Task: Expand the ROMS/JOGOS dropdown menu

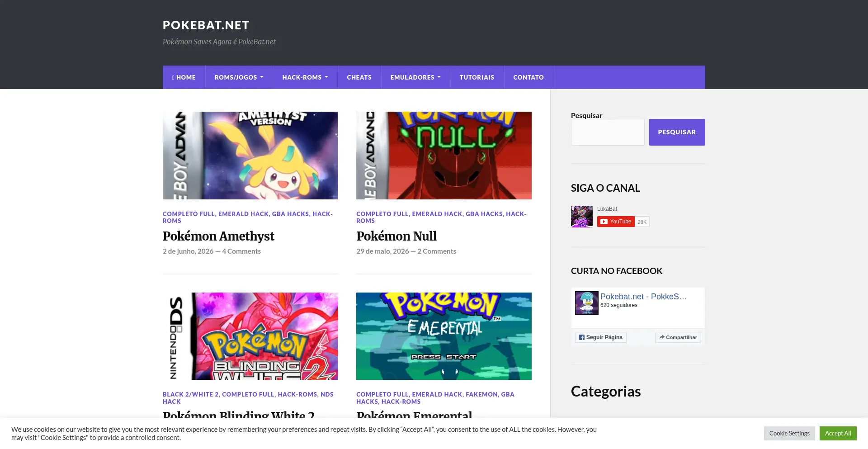Action: point(239,77)
